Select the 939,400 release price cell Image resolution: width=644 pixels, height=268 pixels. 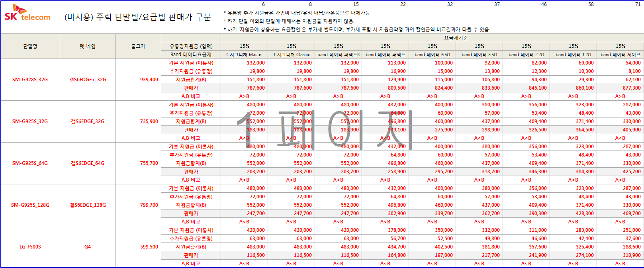coord(149,80)
